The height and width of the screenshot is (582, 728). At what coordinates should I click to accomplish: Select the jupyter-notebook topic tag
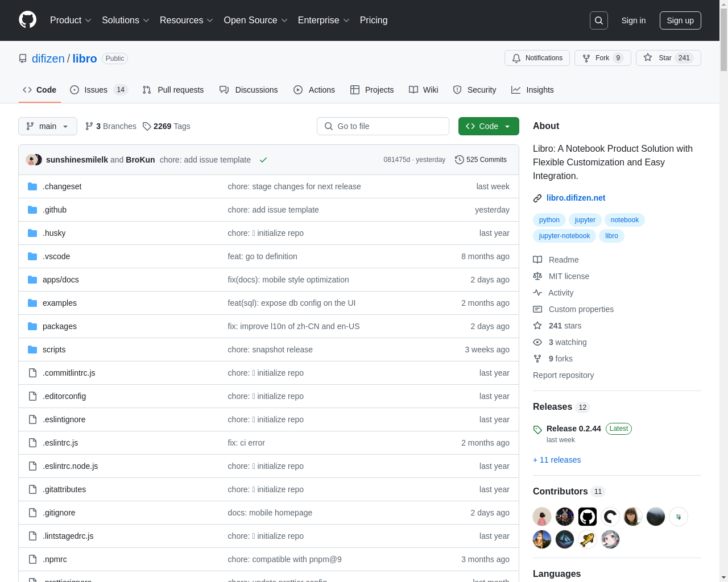click(x=564, y=236)
